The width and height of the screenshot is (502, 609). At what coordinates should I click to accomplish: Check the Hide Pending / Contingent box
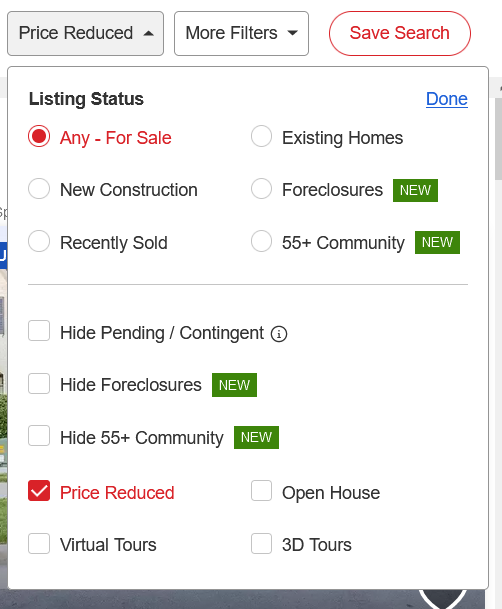coord(39,331)
